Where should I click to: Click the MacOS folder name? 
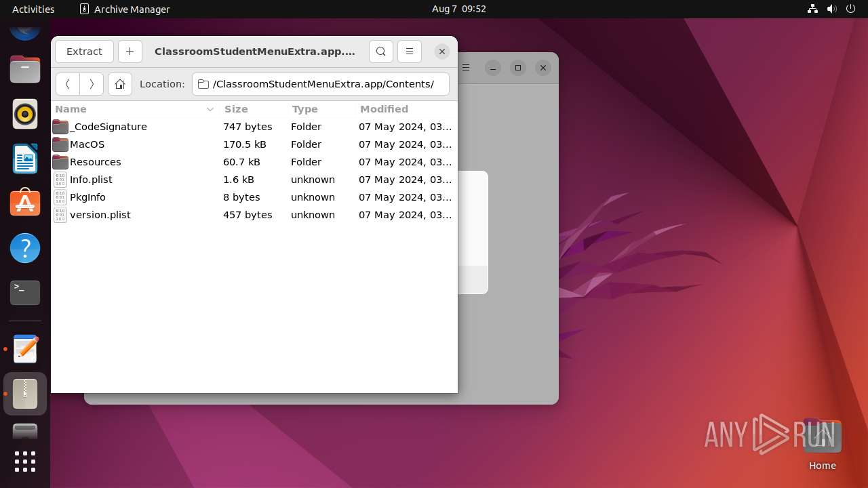coord(87,144)
